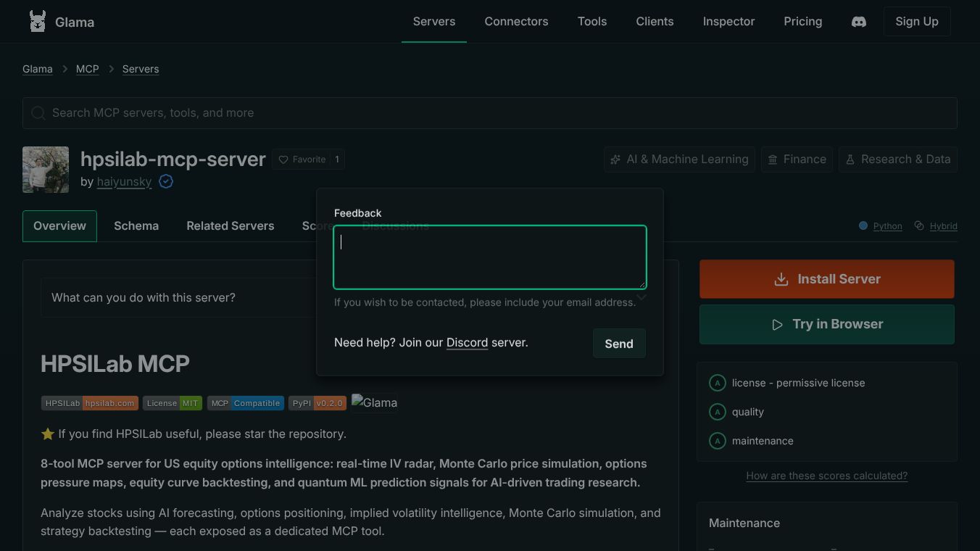Click the maintenance score A badge
Viewport: 980px width, 551px height.
[x=718, y=441]
